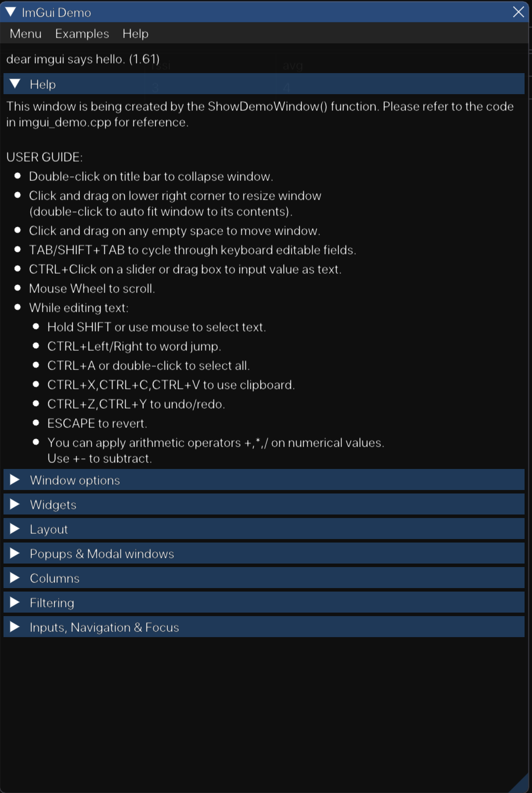Click the arrow icon beside Columns header
The height and width of the screenshot is (793, 532).
(14, 578)
